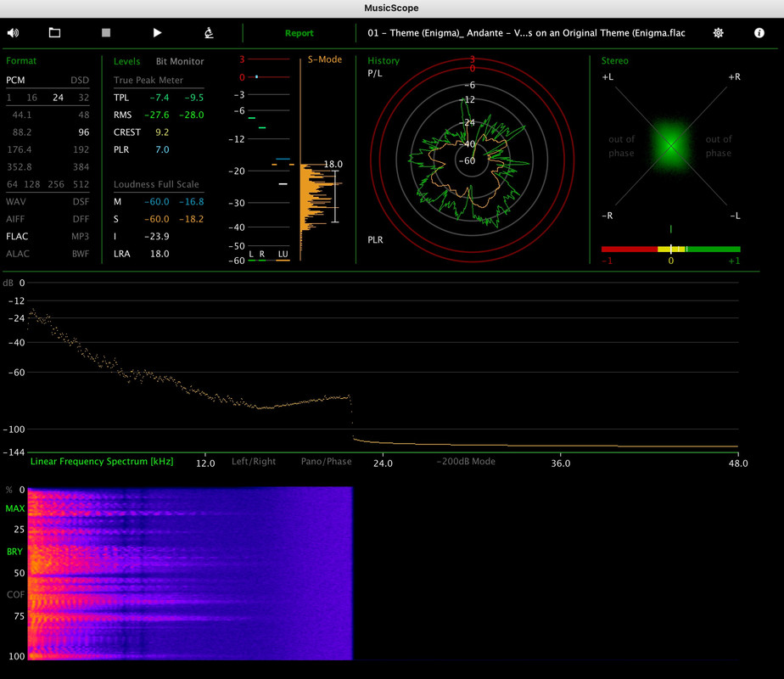
Task: Click the RMS right value -28.0
Action: pos(192,115)
